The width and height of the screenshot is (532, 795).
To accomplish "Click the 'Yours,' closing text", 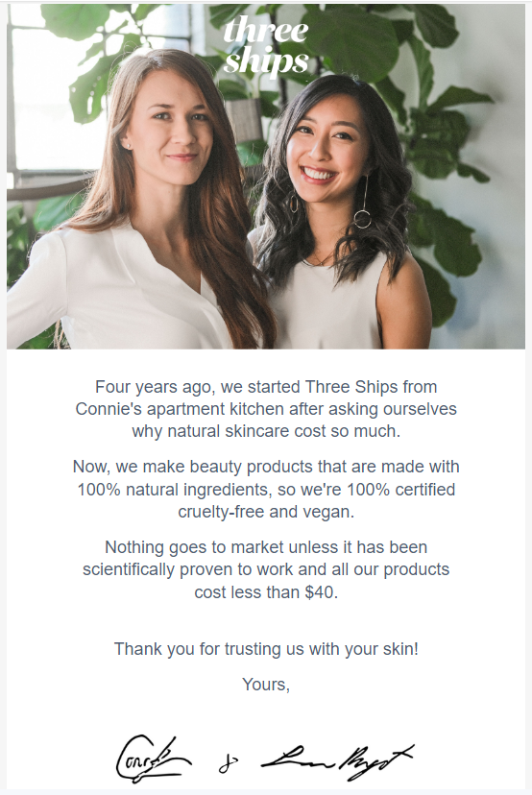I will pyautogui.click(x=266, y=685).
